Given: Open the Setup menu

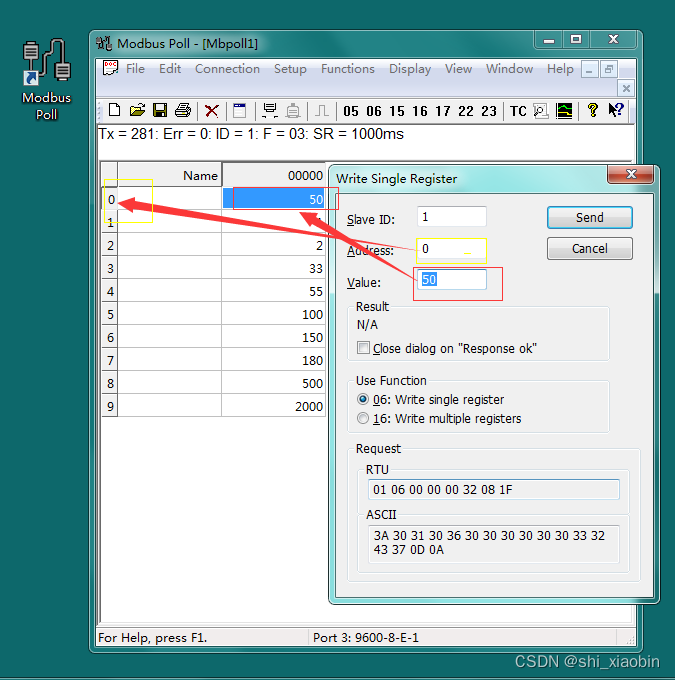Looking at the screenshot, I should (290, 69).
